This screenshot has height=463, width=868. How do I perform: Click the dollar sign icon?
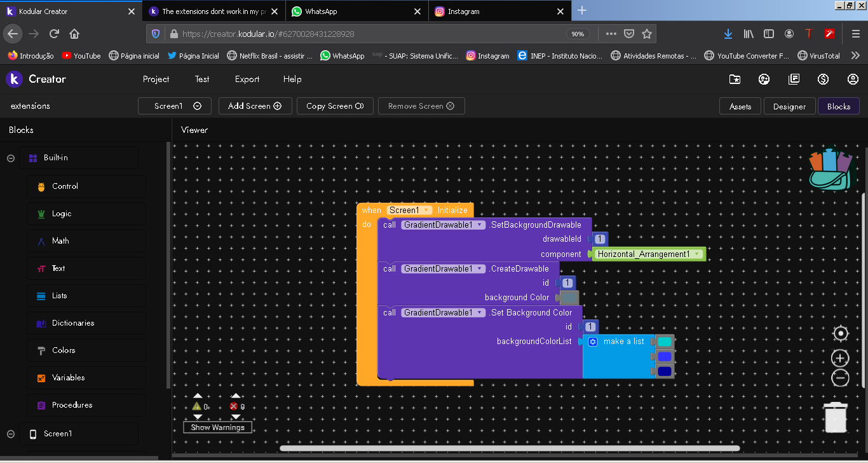824,79
